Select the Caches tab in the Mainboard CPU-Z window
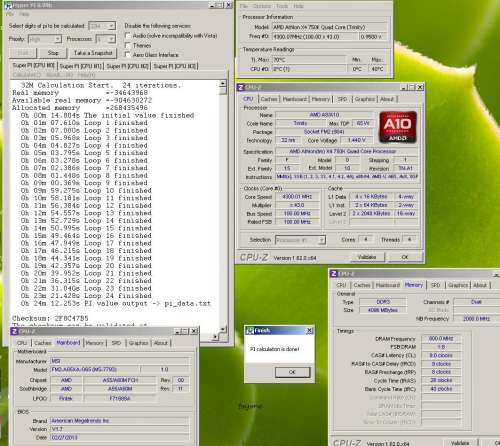Image resolution: width=500 pixels, height=446 pixels. tap(43, 343)
